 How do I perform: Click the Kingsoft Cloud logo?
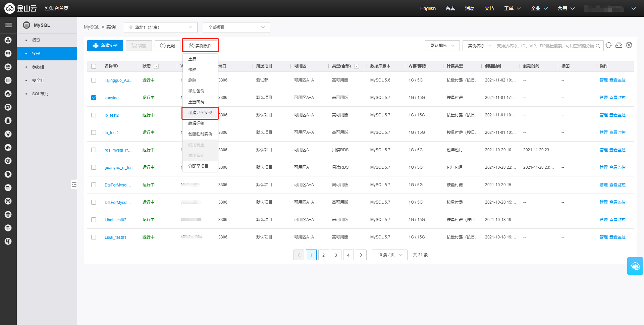[x=20, y=8]
